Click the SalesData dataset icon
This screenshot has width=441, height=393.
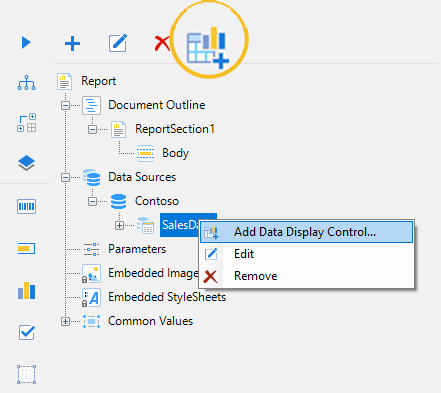click(145, 225)
